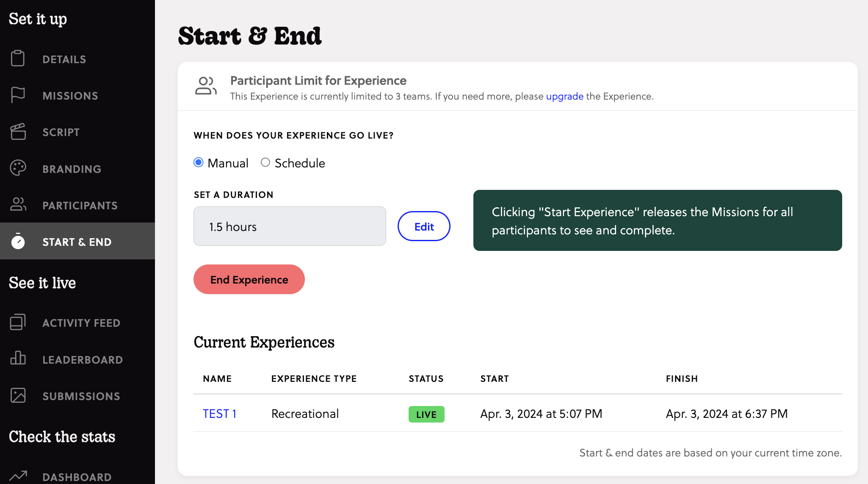Click the Participants people icon in sidebar
This screenshot has height=484, width=868.
click(x=18, y=205)
